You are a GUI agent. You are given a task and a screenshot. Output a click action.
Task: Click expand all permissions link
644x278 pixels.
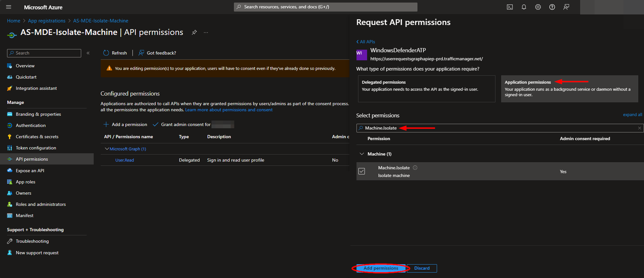632,114
